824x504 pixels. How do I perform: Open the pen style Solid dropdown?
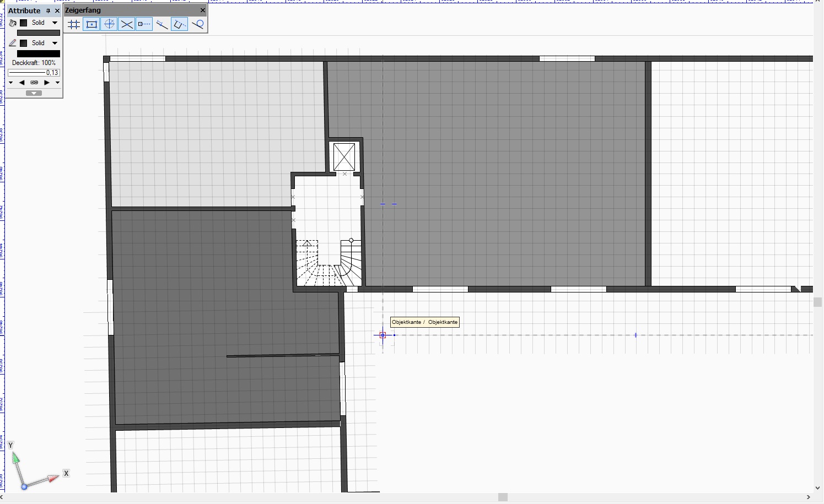tap(55, 43)
